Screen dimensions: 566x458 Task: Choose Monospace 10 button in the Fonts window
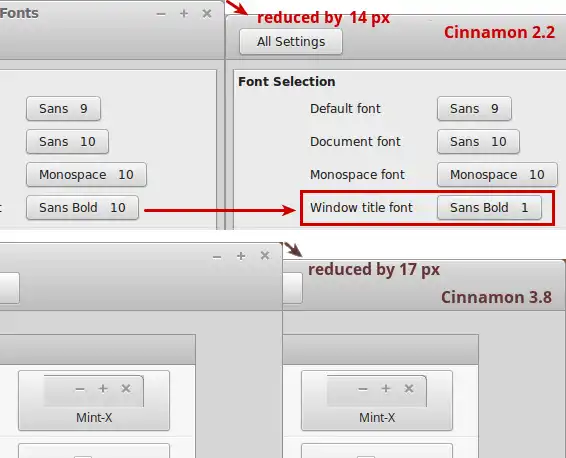pyautogui.click(x=86, y=175)
